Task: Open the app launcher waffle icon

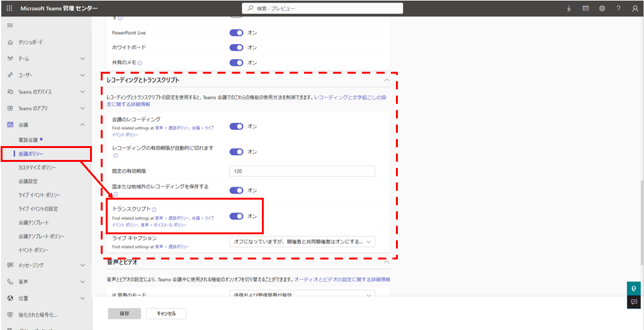Action: coord(10,8)
